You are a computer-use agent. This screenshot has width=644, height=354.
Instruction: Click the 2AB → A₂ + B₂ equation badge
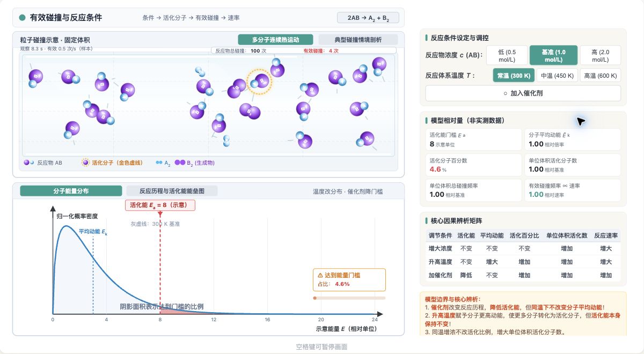pyautogui.click(x=368, y=18)
